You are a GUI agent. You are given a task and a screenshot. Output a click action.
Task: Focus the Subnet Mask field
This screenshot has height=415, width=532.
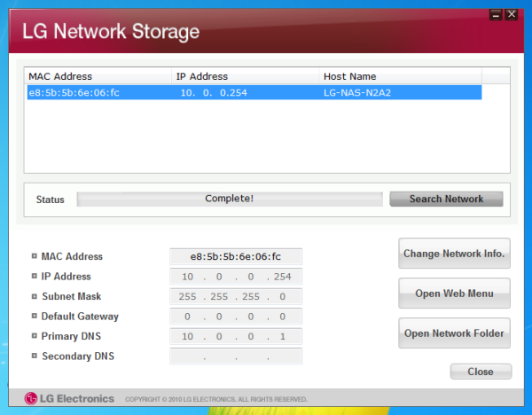[x=236, y=296]
